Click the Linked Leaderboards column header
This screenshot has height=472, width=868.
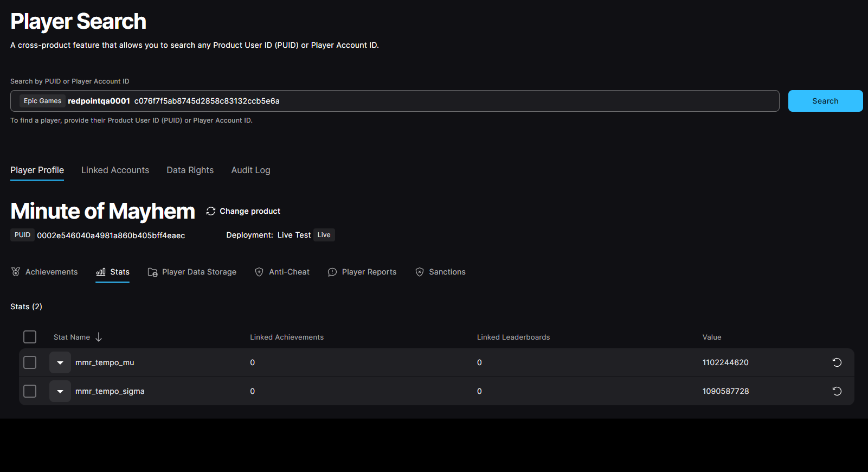pos(513,337)
